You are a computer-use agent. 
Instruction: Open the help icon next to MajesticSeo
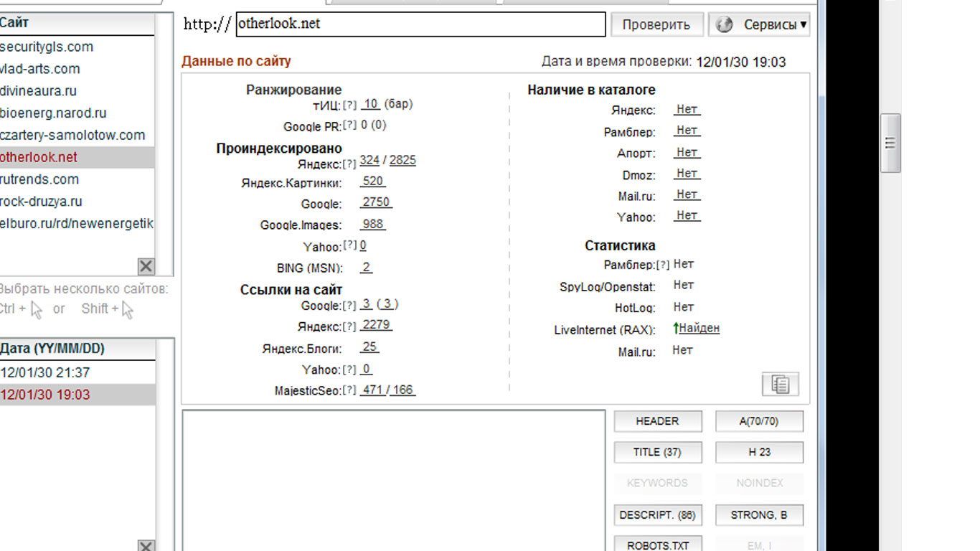pyautogui.click(x=350, y=390)
